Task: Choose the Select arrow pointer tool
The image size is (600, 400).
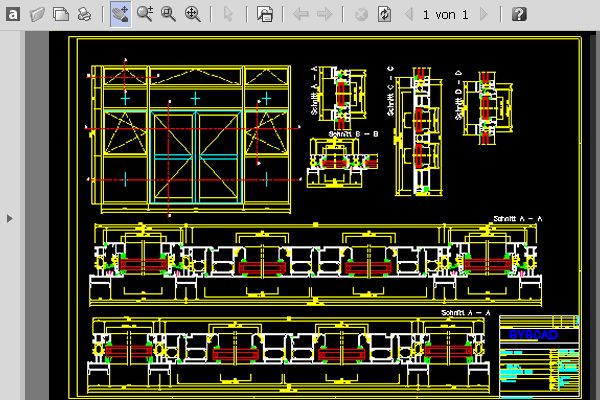Action: [228, 14]
